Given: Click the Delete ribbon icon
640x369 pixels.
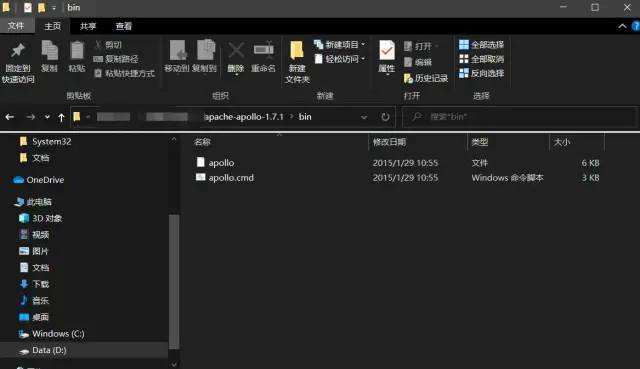Looking at the screenshot, I should (x=236, y=57).
